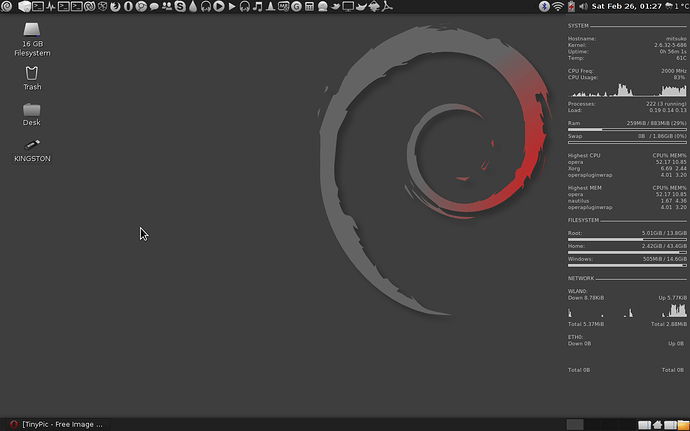
Task: Select the KINGSTON USB drive icon
Action: coord(32,151)
